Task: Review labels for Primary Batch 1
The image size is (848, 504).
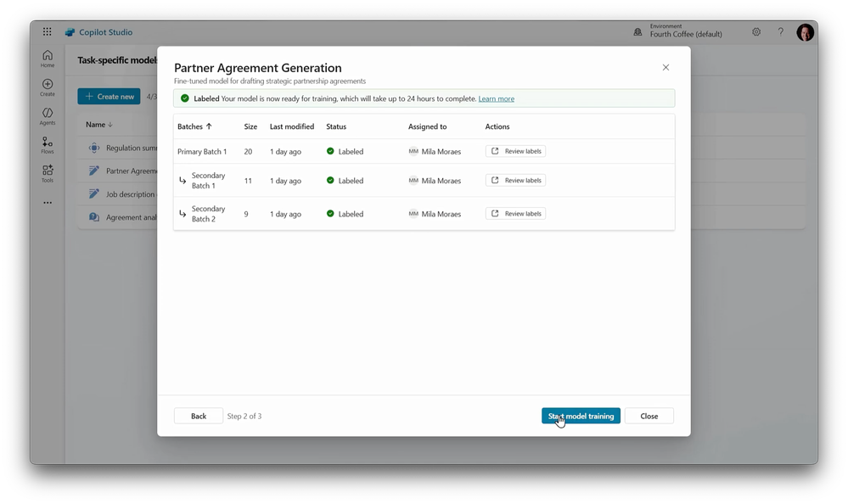Action: click(516, 151)
